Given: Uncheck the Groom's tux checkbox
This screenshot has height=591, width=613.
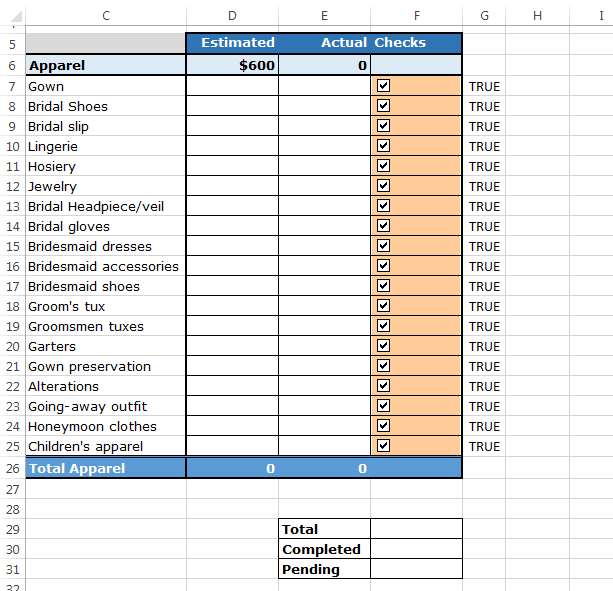Looking at the screenshot, I should point(383,305).
